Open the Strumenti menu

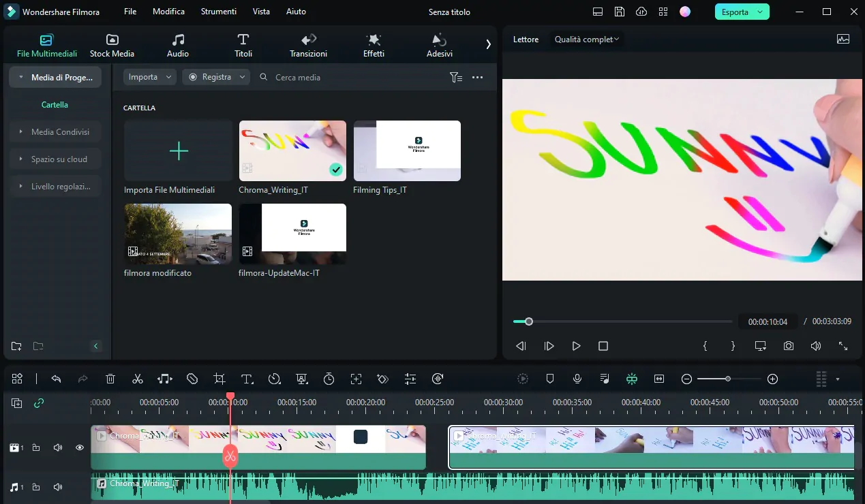(219, 12)
